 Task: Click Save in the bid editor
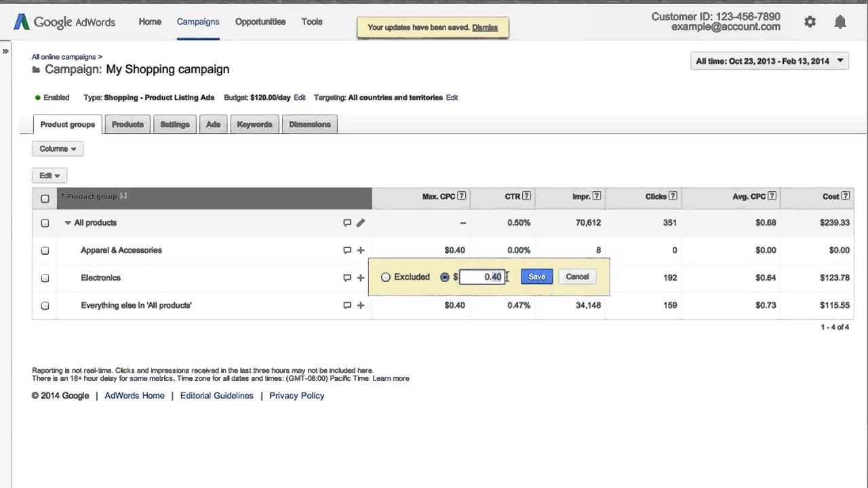(x=536, y=277)
